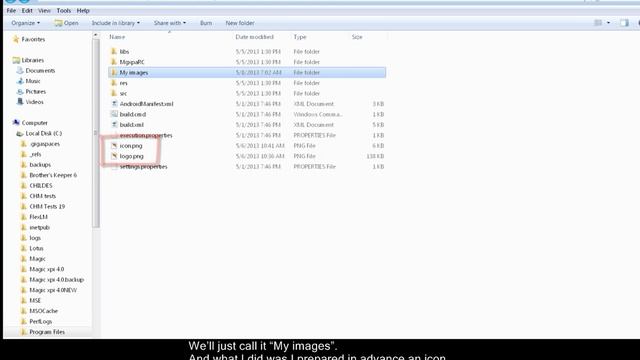The width and height of the screenshot is (640, 360).
Task: Select the icon.png file icon
Action: (x=114, y=146)
